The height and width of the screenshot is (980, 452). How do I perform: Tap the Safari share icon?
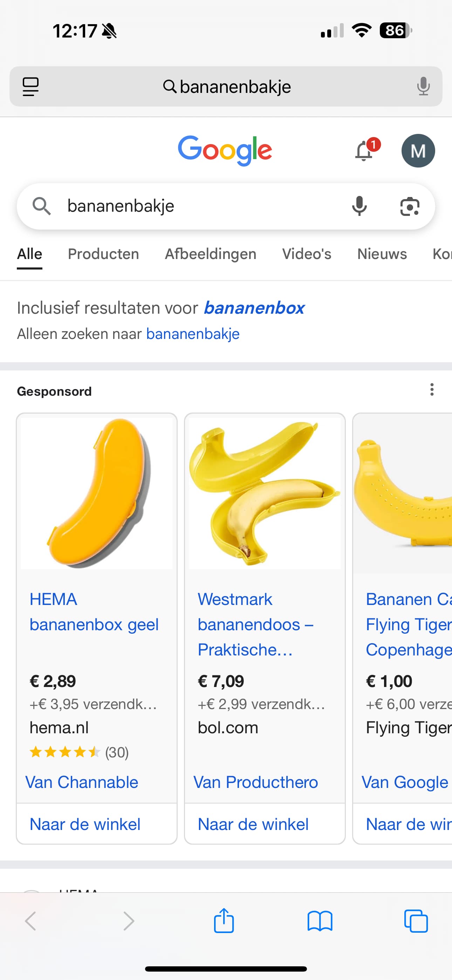point(224,921)
